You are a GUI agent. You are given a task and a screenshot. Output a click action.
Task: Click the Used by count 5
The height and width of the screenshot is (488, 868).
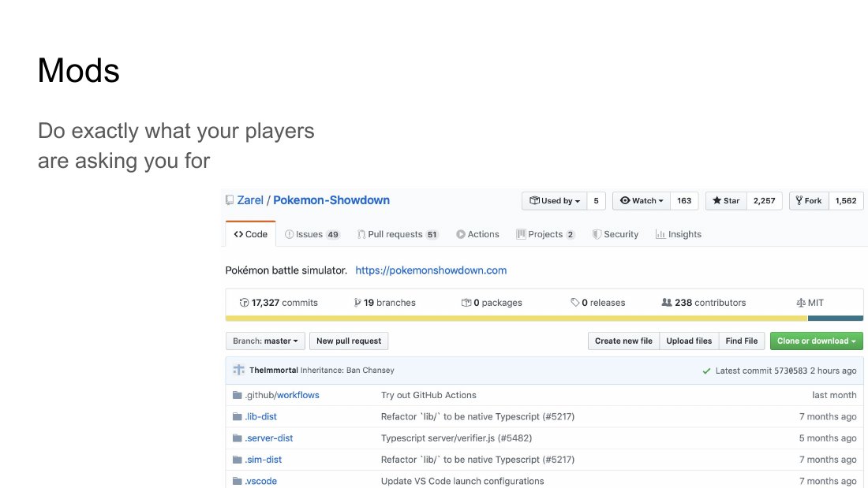click(597, 201)
